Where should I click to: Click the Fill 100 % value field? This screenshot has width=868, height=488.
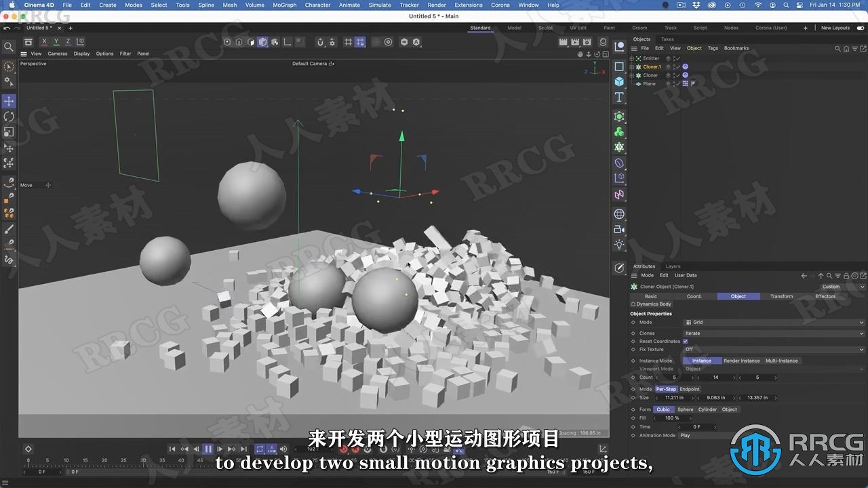pyautogui.click(x=672, y=418)
